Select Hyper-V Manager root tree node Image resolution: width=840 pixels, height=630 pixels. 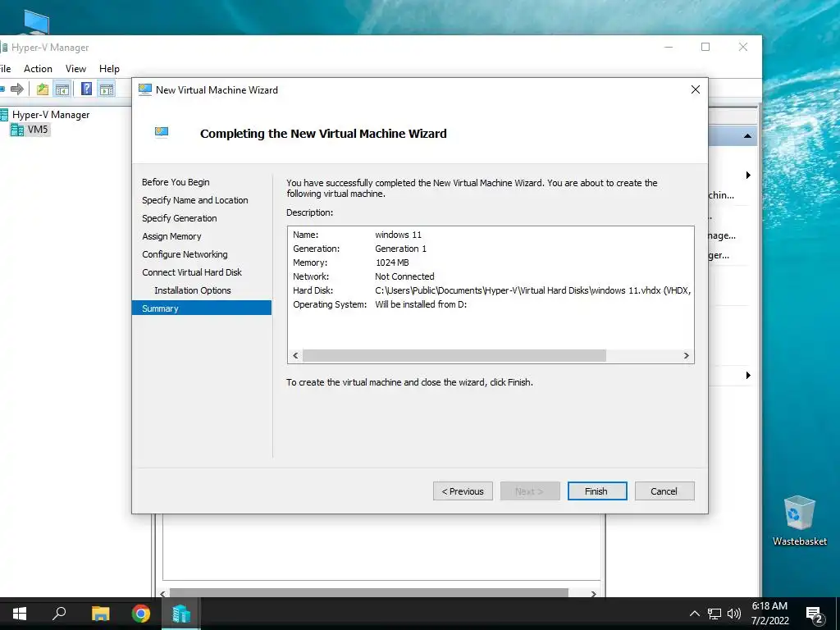point(51,115)
